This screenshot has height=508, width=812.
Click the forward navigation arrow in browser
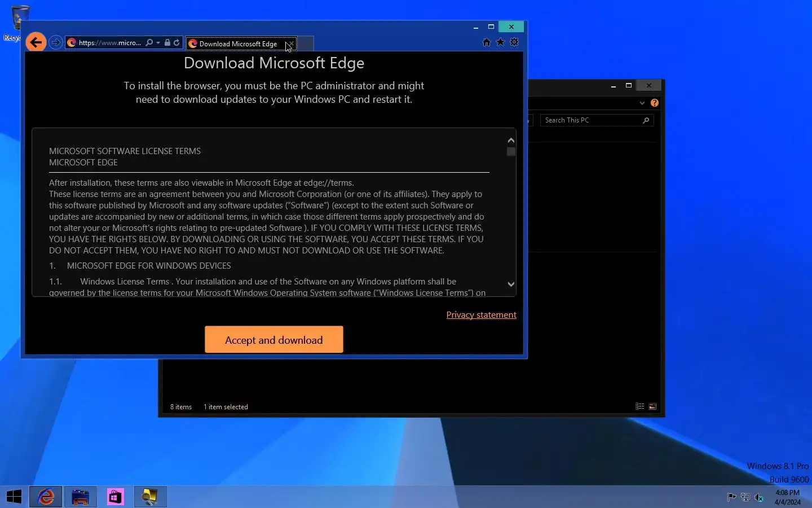tap(55, 42)
